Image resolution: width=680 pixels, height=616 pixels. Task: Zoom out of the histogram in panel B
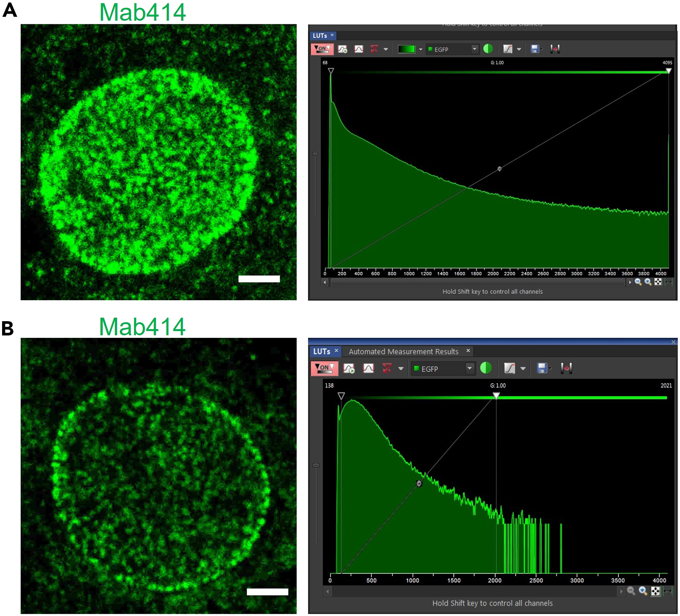point(632,591)
